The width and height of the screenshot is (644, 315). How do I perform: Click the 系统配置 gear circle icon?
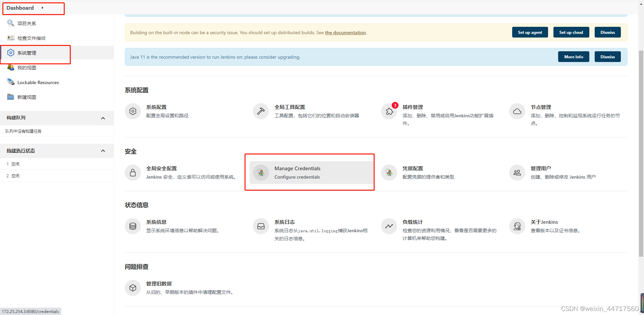[x=133, y=111]
